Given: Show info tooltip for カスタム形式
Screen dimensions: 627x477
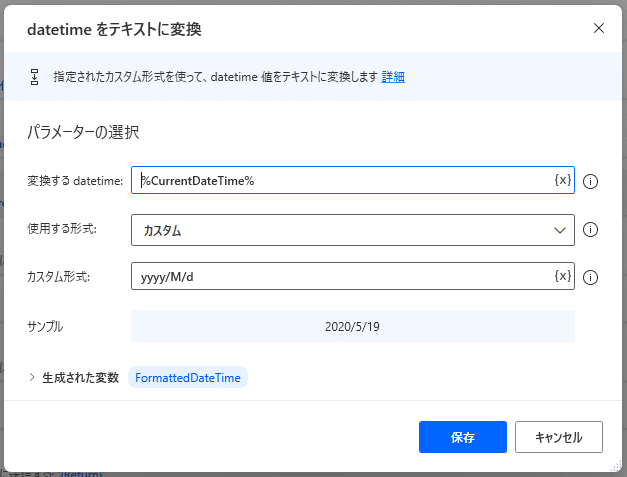Looking at the screenshot, I should click(590, 277).
